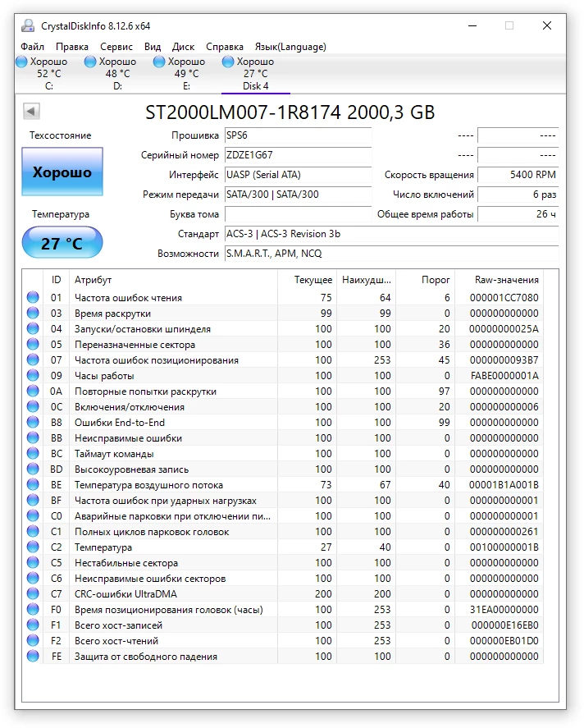Screen dimensions: 584x728
Task: Click the Атрибут column header
Action: coord(174,280)
